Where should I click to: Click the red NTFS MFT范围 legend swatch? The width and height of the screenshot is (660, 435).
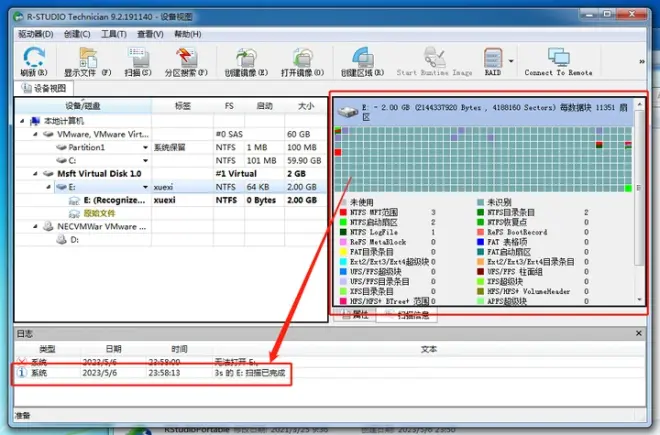pos(343,212)
